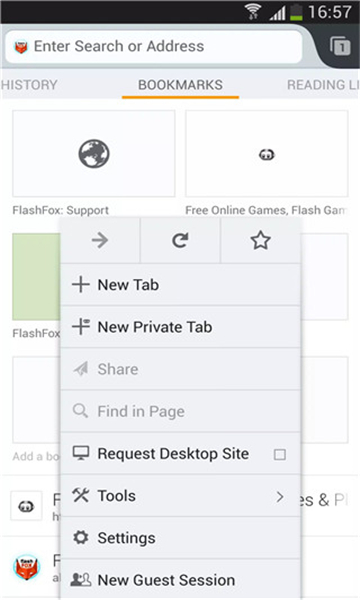Tap the forward arrow icon
Screen dimensions: 360x600
pyautogui.click(x=100, y=240)
